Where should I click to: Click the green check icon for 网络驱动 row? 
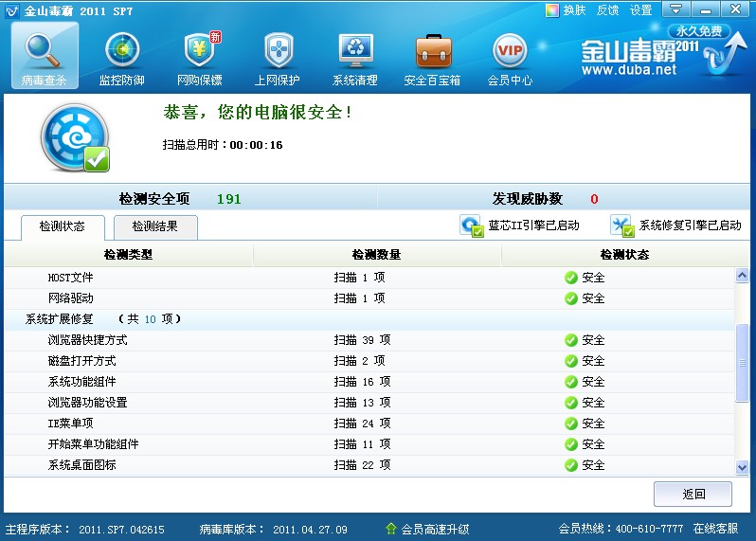(571, 298)
